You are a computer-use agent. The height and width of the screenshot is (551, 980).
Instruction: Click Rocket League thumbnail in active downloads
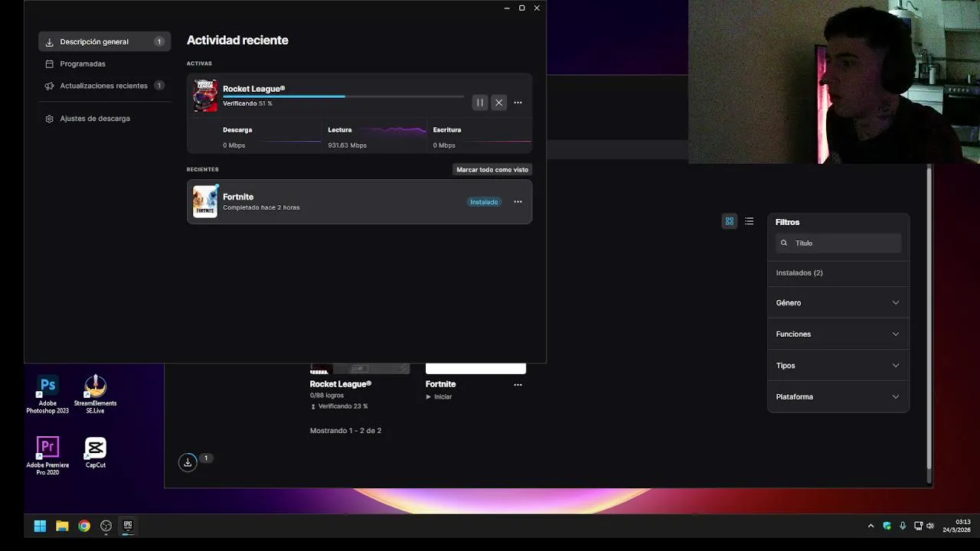205,96
